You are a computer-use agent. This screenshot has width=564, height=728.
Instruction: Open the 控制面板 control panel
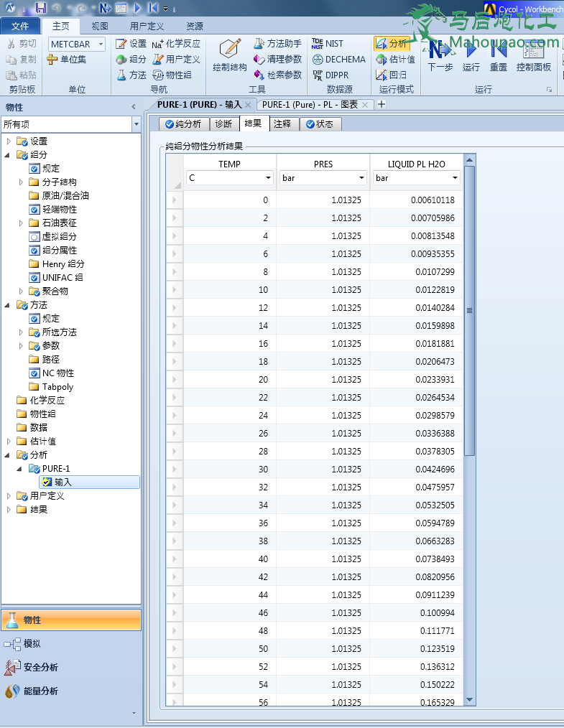coord(533,55)
